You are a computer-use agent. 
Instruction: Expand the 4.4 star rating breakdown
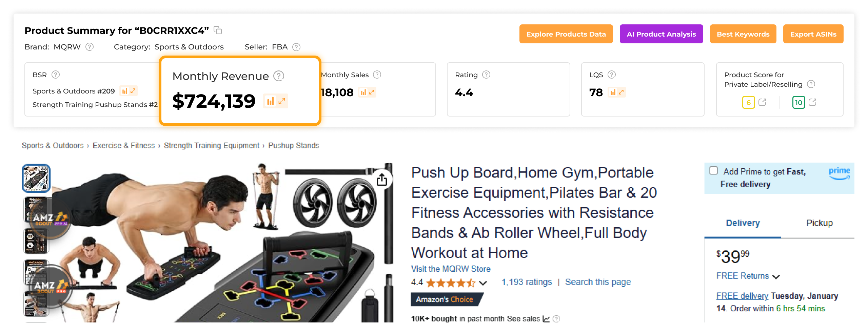(x=483, y=283)
